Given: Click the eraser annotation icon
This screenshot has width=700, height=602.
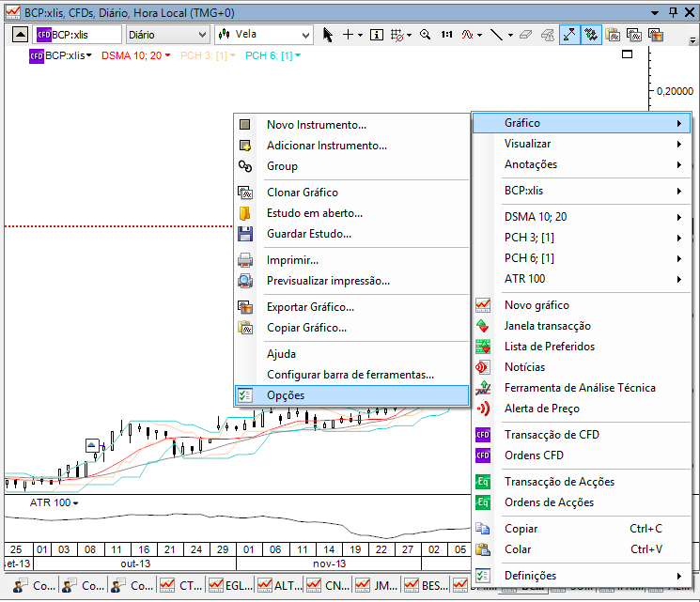Looking at the screenshot, I should pyautogui.click(x=525, y=35).
